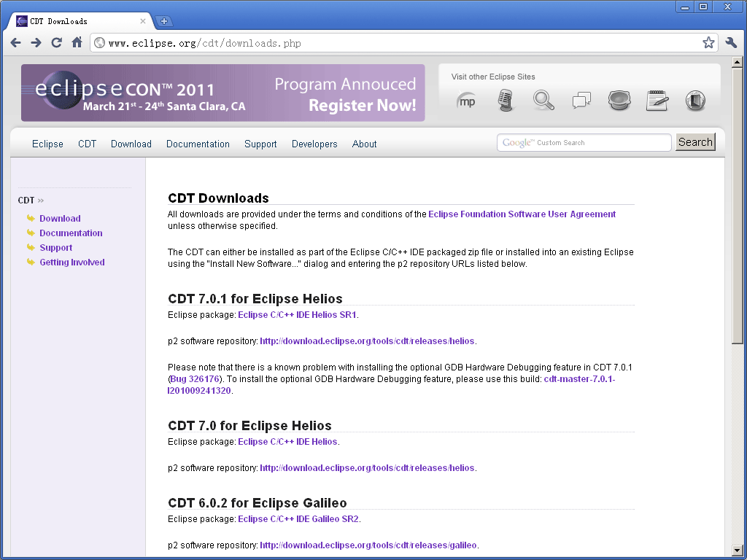Open the sidebar Documentation link
Image resolution: width=747 pixels, height=560 pixels.
(x=71, y=233)
